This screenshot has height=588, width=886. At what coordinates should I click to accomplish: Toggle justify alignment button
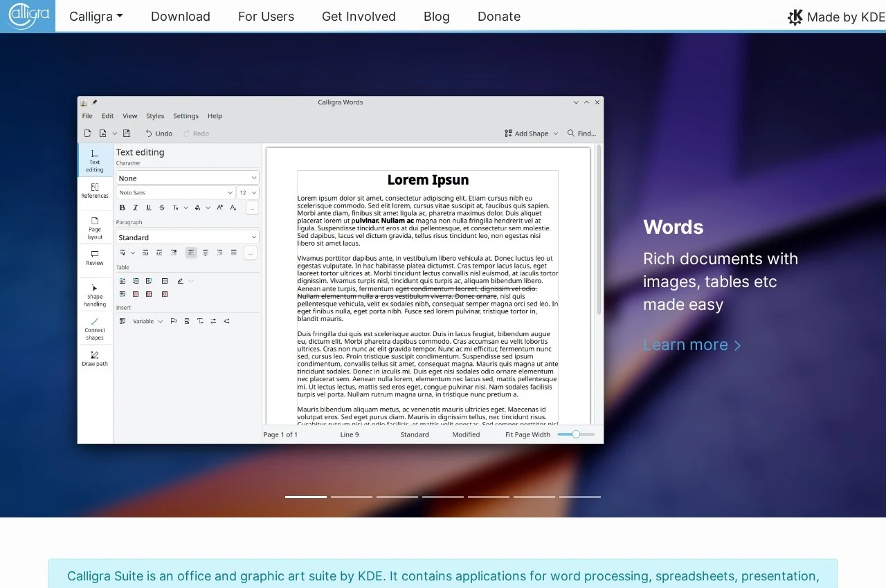tap(234, 252)
